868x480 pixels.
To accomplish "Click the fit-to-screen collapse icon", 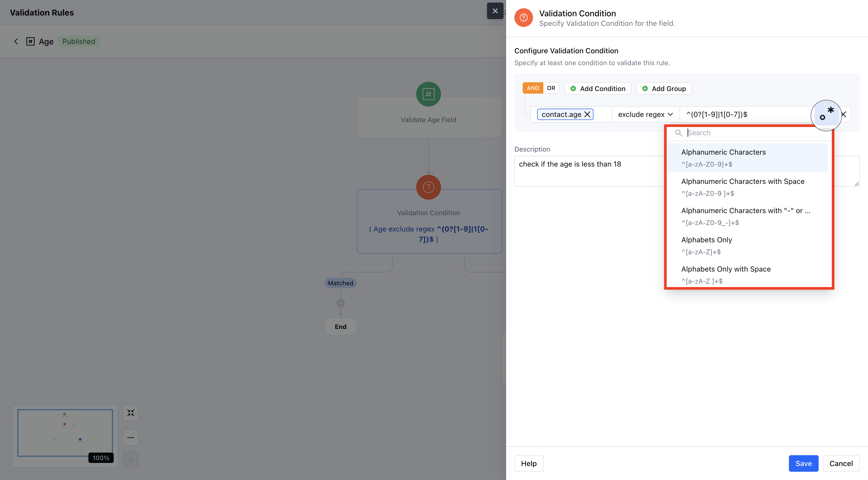I will point(131,413).
